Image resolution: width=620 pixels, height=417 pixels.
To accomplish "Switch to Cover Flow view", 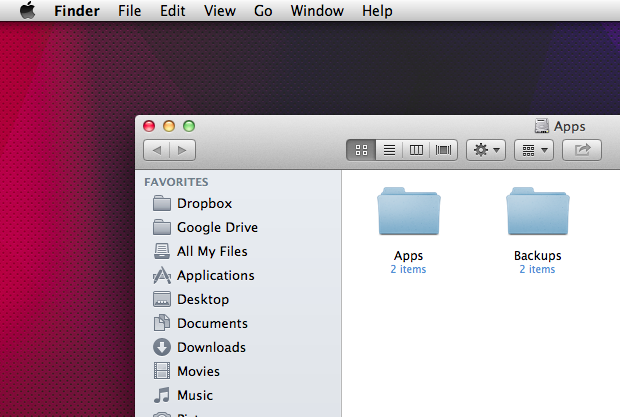I will tap(443, 150).
